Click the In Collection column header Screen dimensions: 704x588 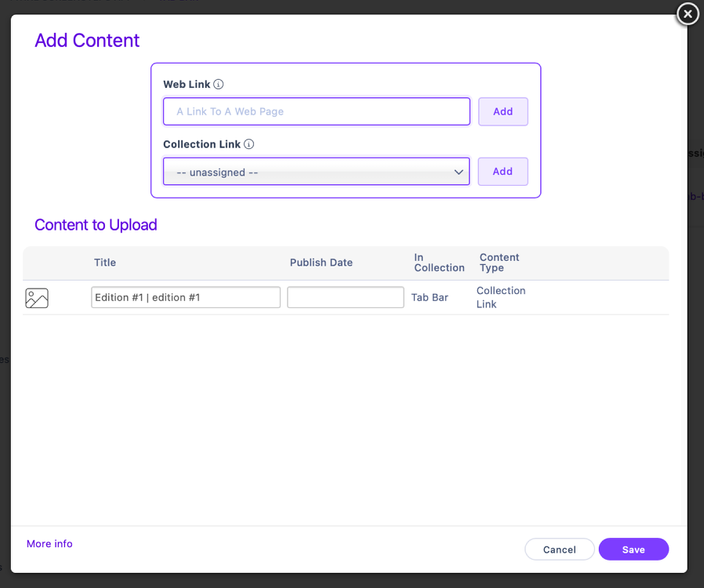tap(439, 263)
